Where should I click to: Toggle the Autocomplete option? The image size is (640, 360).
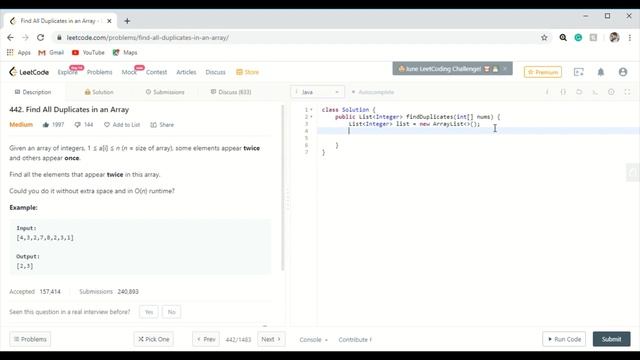[373, 92]
